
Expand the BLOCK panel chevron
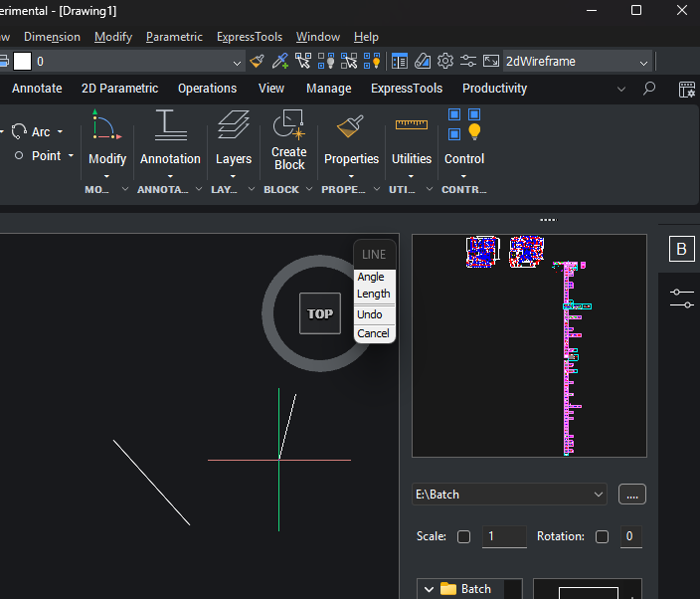click(x=309, y=189)
